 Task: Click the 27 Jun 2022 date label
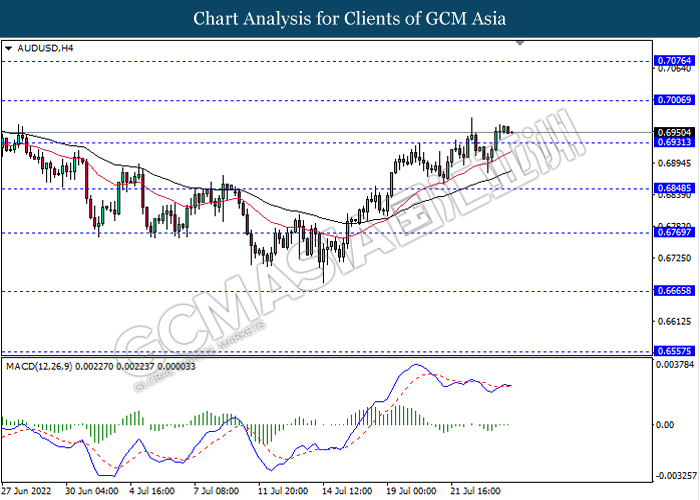click(26, 491)
